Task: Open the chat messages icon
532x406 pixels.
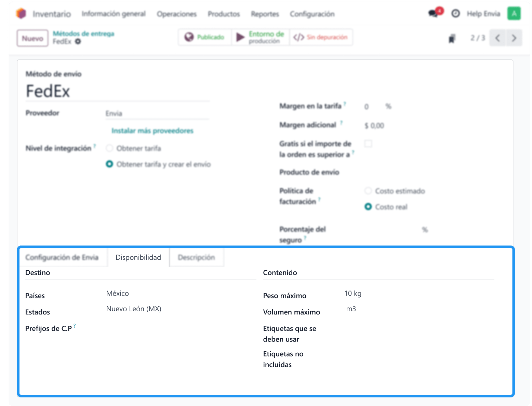Action: (433, 14)
